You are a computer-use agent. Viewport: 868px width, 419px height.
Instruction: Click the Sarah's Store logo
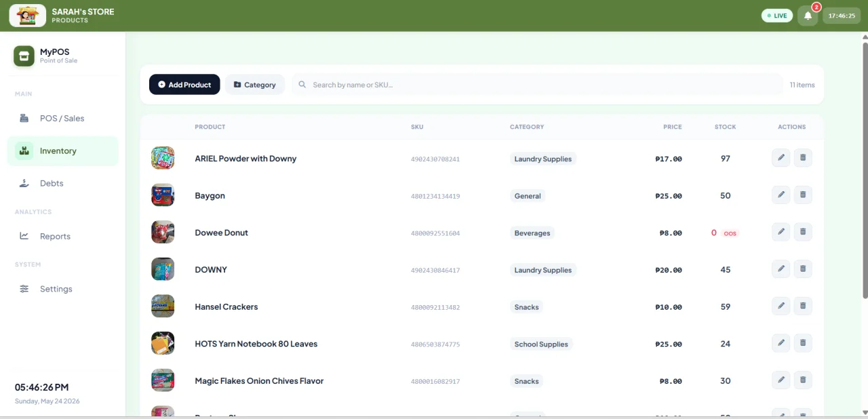pyautogui.click(x=28, y=16)
